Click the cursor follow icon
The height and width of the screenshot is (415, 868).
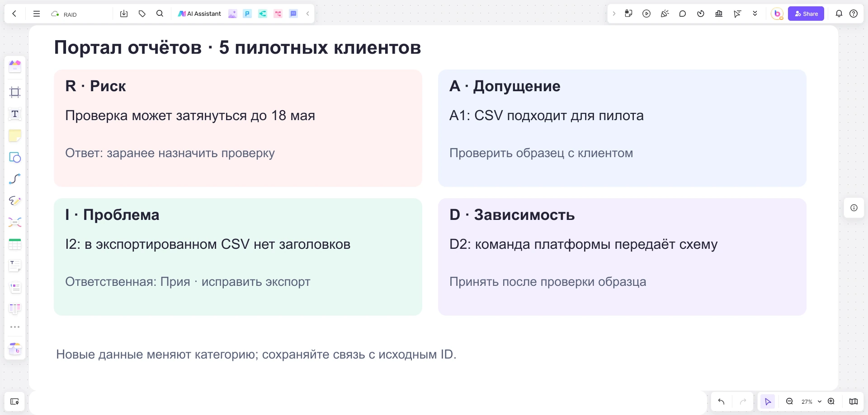coord(737,14)
